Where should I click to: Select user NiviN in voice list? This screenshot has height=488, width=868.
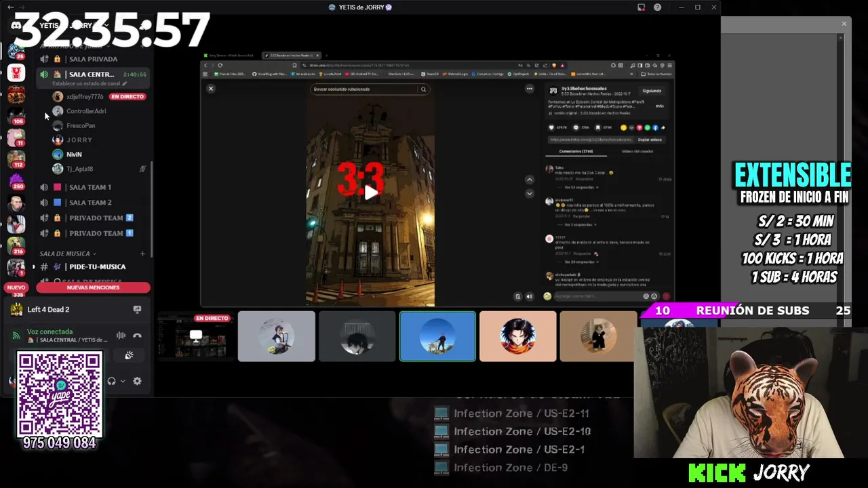click(x=74, y=155)
